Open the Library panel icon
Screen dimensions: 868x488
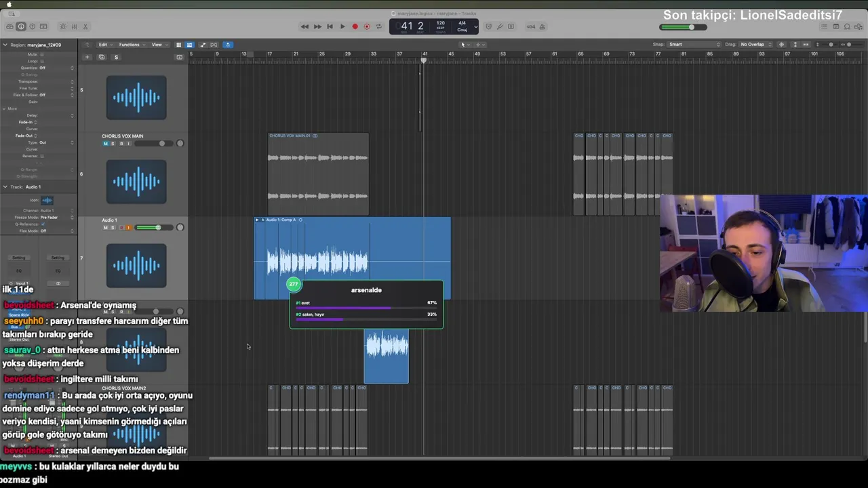pyautogui.click(x=9, y=26)
